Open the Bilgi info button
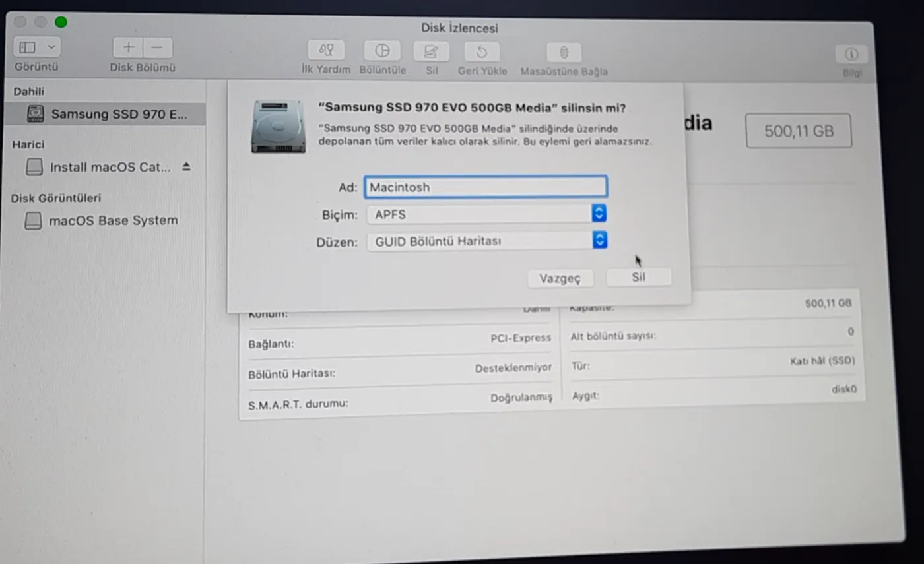 [x=851, y=55]
